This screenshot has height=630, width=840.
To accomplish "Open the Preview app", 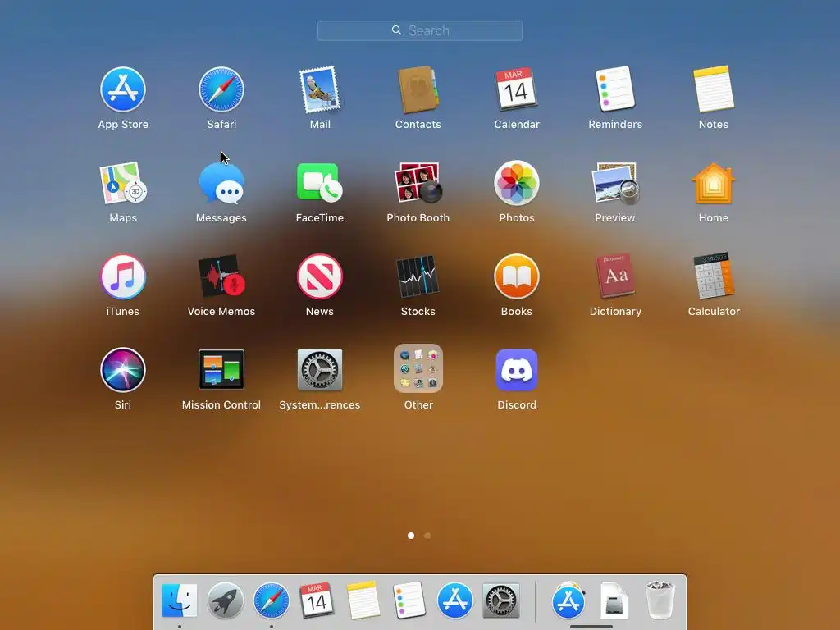I will point(615,183).
